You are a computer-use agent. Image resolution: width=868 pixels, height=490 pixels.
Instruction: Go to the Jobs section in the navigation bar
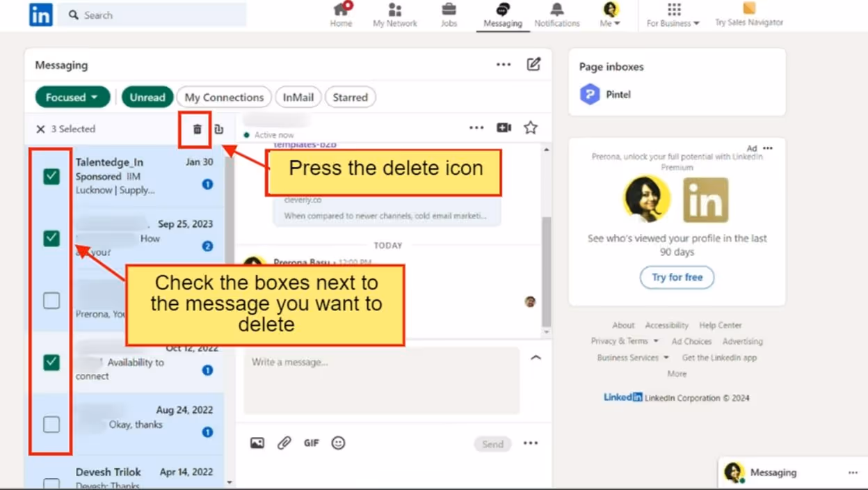(x=449, y=14)
